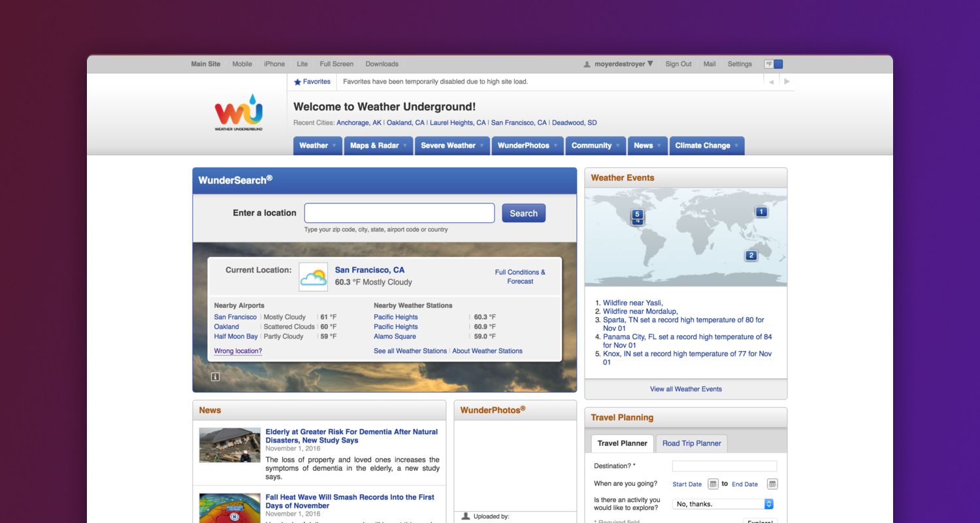Open the Downloads page

tap(382, 64)
